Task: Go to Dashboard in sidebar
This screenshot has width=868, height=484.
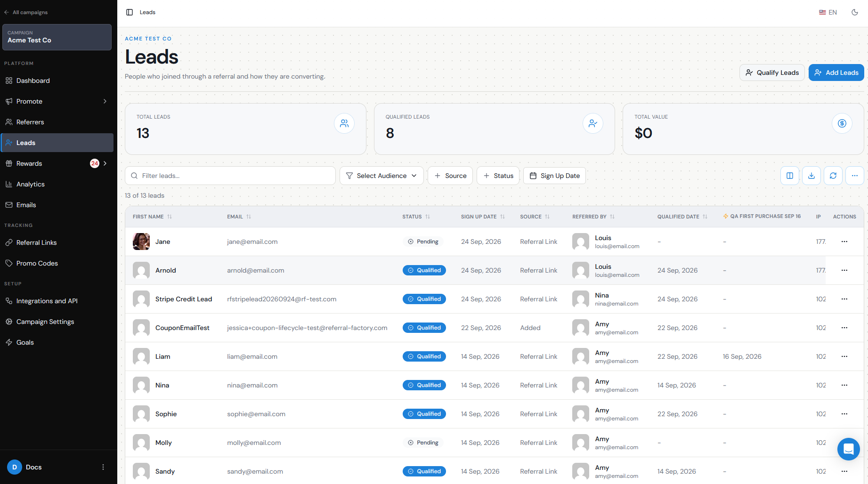Action: (x=57, y=81)
